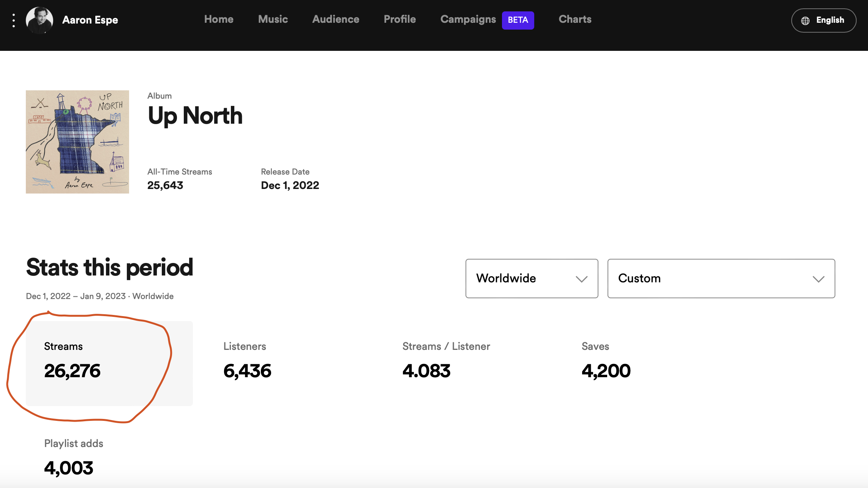The width and height of the screenshot is (868, 488).
Task: Go to the Home tab
Action: tap(219, 19)
